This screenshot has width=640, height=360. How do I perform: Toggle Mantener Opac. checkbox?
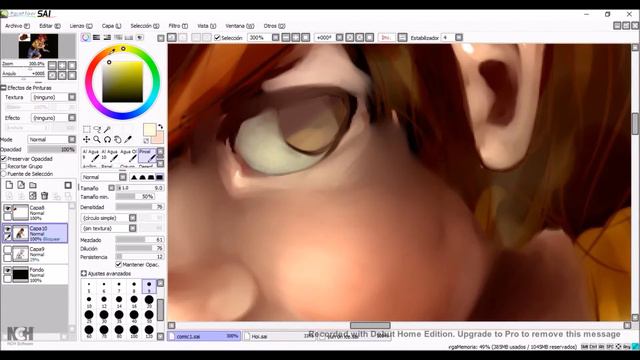[x=119, y=265]
